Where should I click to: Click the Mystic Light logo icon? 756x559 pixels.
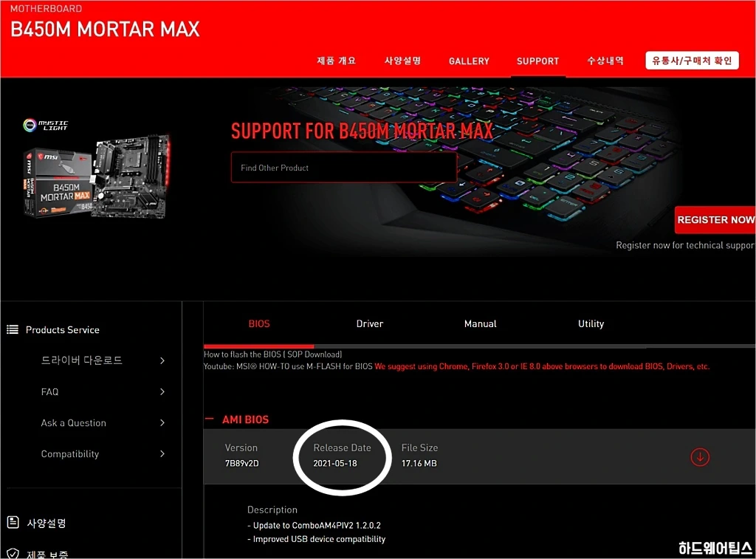30,125
